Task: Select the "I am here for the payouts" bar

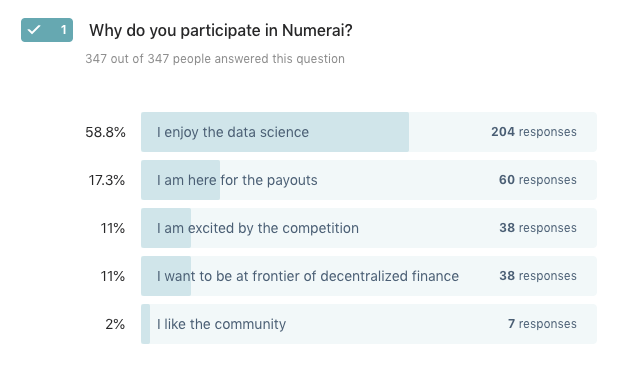Action: coord(369,180)
